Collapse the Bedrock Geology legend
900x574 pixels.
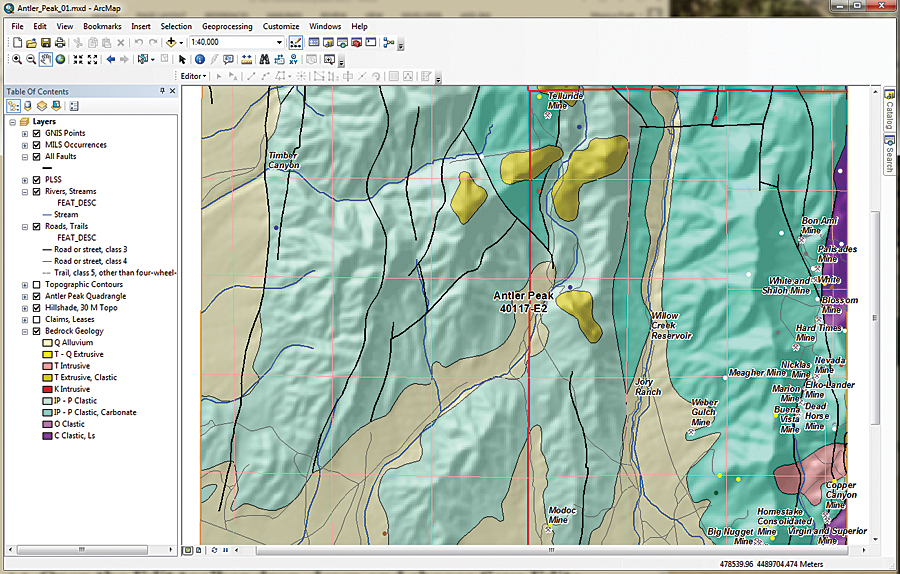25,331
